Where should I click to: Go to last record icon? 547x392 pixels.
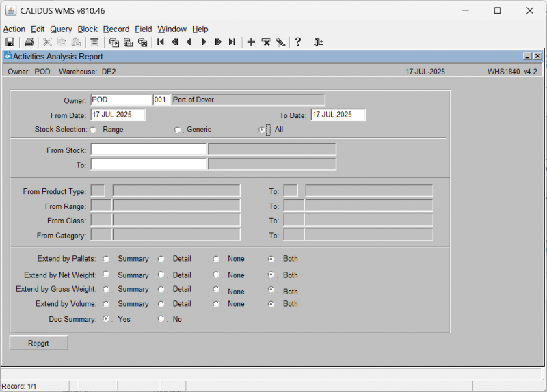(x=232, y=42)
